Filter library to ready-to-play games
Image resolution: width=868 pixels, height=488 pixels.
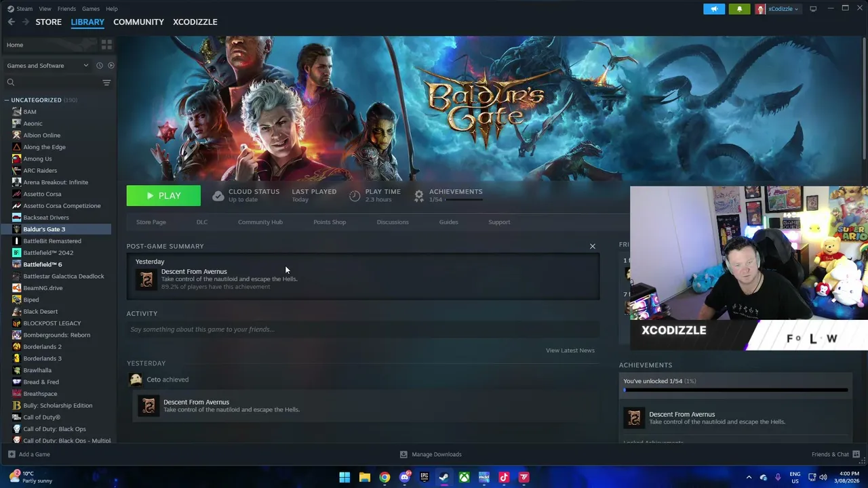click(x=111, y=66)
